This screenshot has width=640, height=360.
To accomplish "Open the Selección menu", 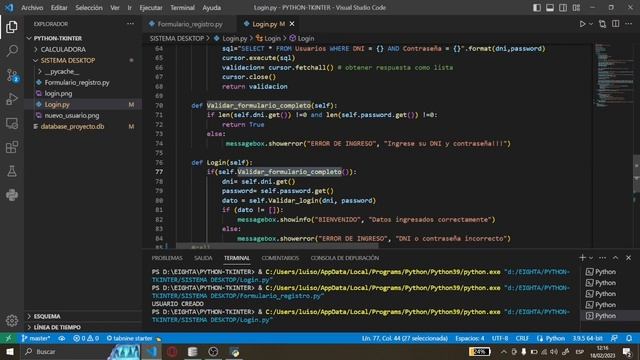I will (89, 8).
